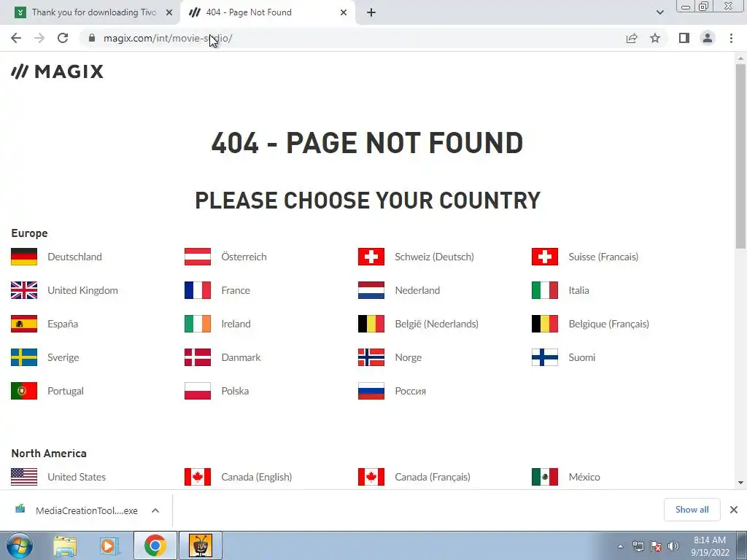Open Chrome profile avatar
Image resolution: width=747 pixels, height=560 pixels.
click(708, 38)
